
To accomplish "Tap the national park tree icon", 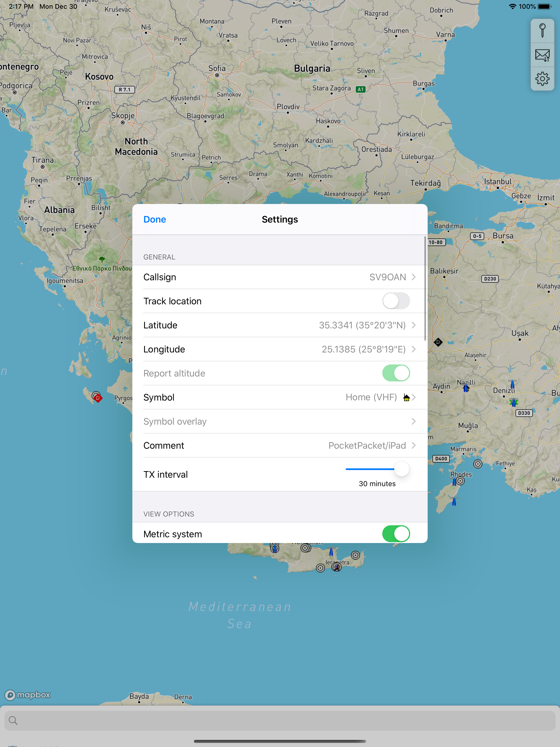I will [x=102, y=259].
